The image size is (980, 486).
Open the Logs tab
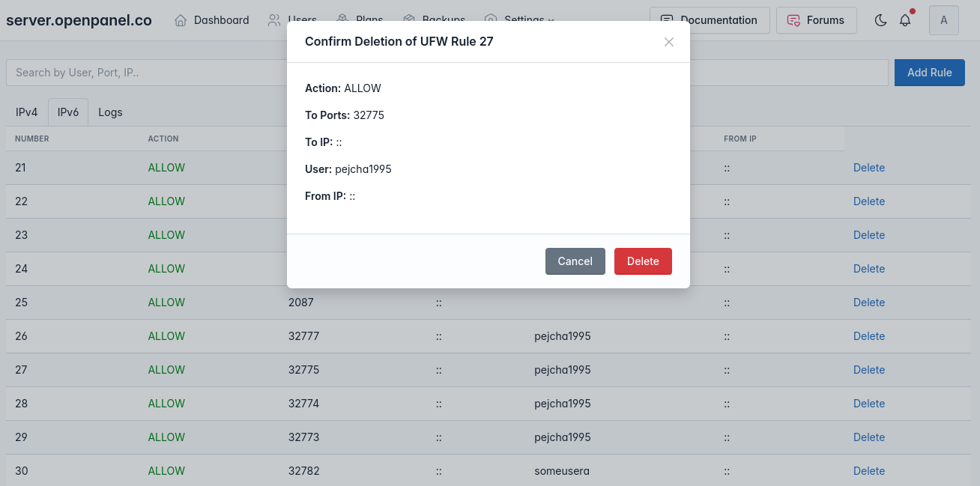click(x=110, y=112)
